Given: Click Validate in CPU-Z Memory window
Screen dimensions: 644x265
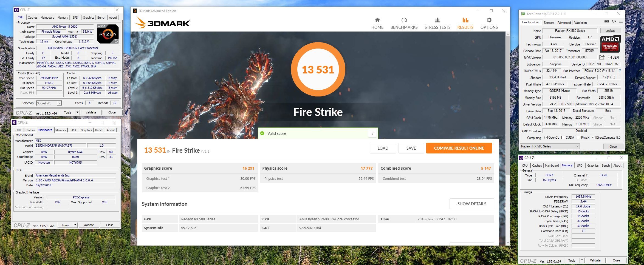Looking at the screenshot, I should pos(595,260).
